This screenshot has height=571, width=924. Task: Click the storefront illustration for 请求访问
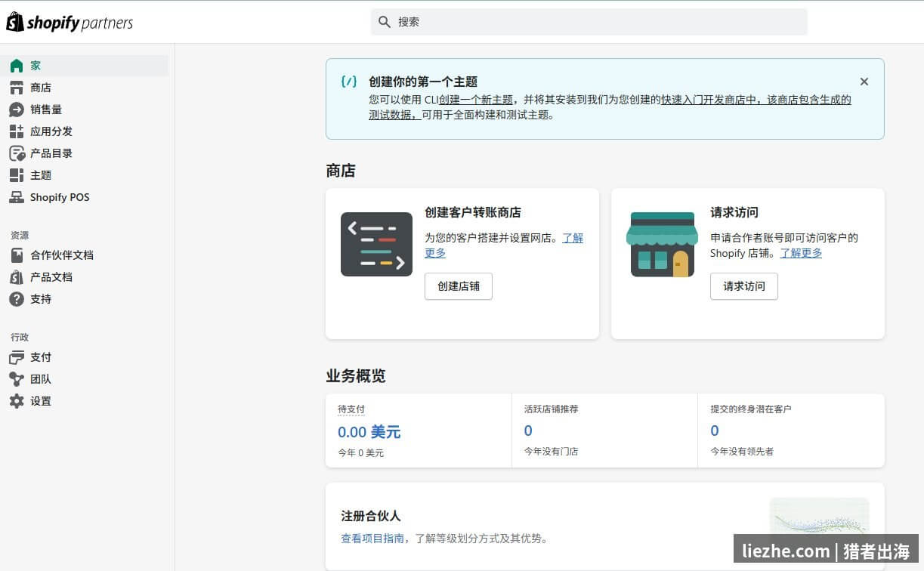(662, 244)
